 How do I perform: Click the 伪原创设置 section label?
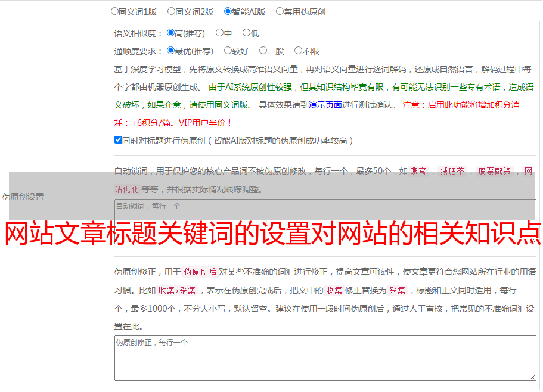(x=23, y=197)
